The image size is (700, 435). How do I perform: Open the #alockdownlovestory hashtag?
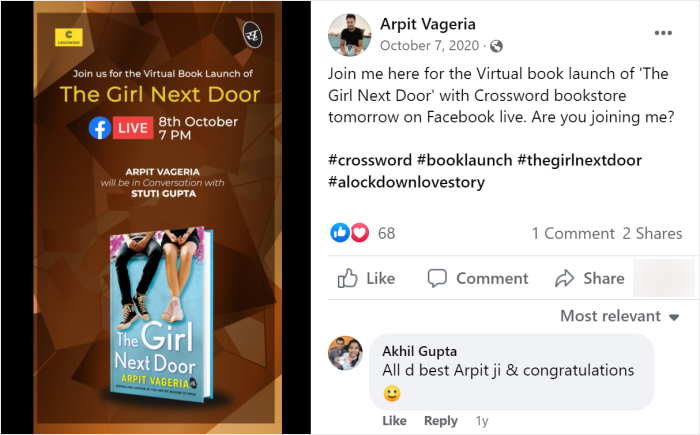click(406, 182)
